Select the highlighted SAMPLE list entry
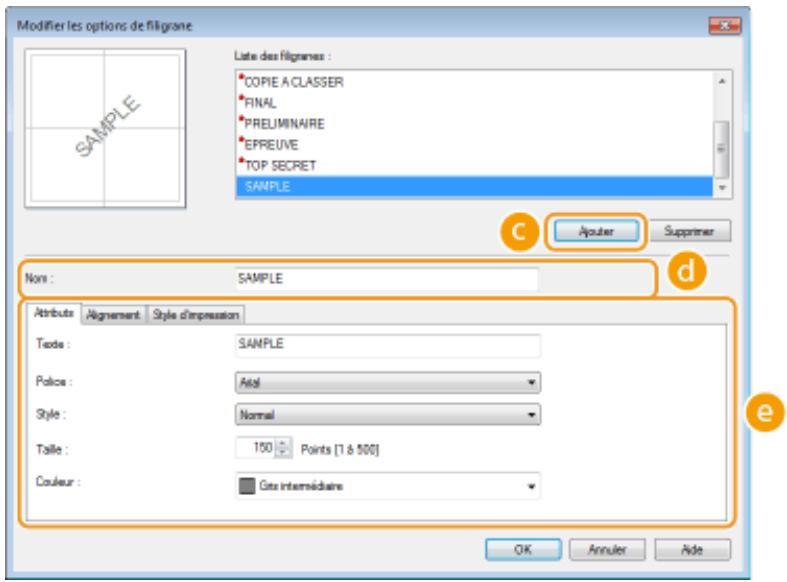Screen dimensions: 787x582 [474, 186]
